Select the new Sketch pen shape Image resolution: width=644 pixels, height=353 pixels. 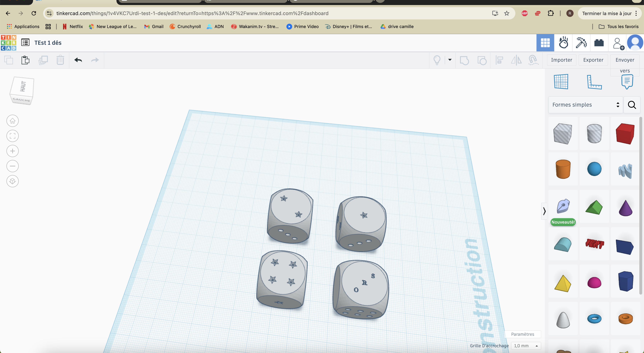[x=563, y=206]
